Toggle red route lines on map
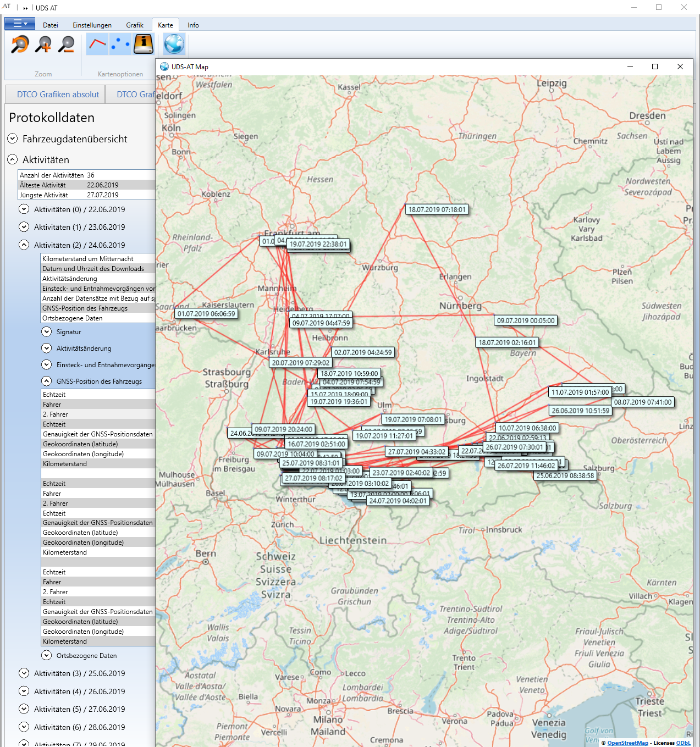700x747 pixels. [97, 45]
